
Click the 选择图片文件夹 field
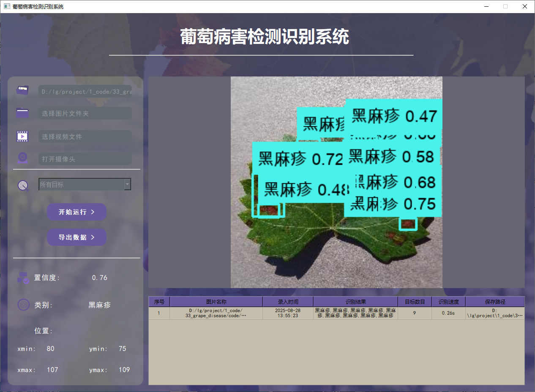click(x=85, y=113)
